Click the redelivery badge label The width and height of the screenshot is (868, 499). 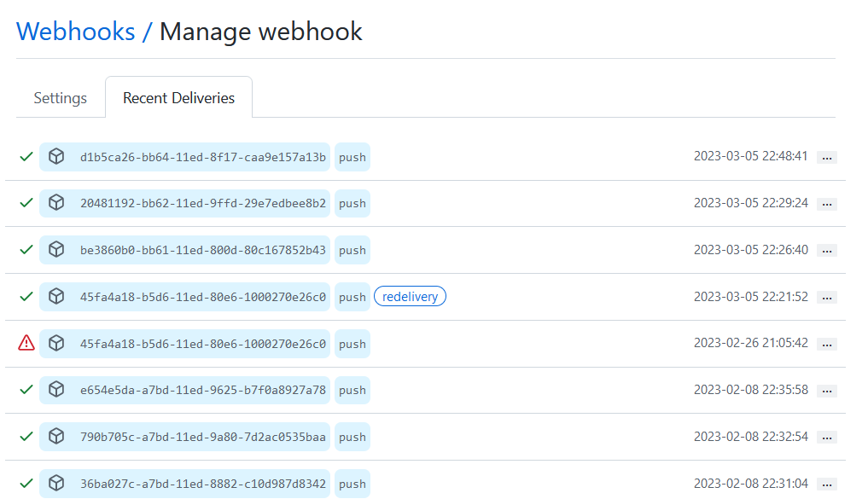(410, 297)
